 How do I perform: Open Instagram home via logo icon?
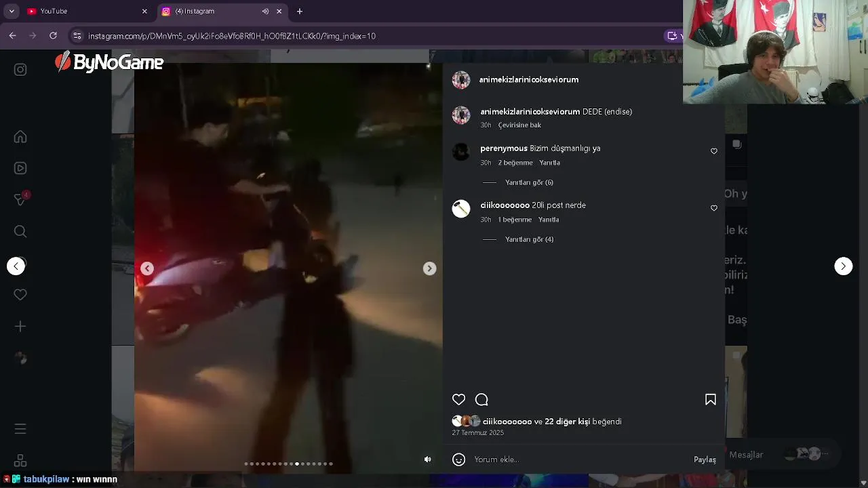pos(20,70)
